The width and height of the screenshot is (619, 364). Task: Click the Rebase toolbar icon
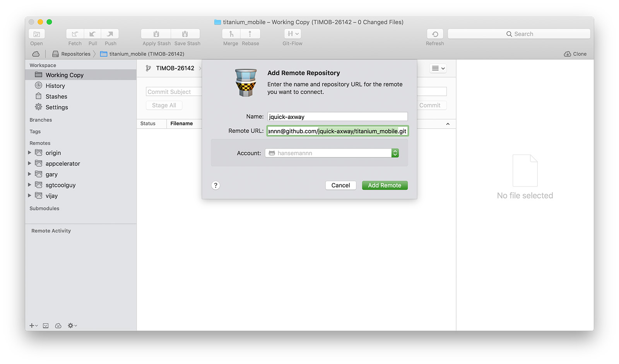pos(250,34)
